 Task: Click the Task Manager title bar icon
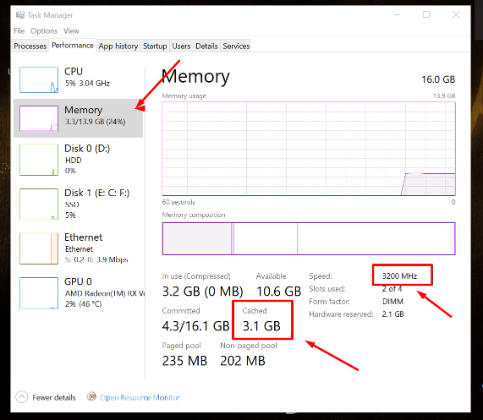pos(20,15)
